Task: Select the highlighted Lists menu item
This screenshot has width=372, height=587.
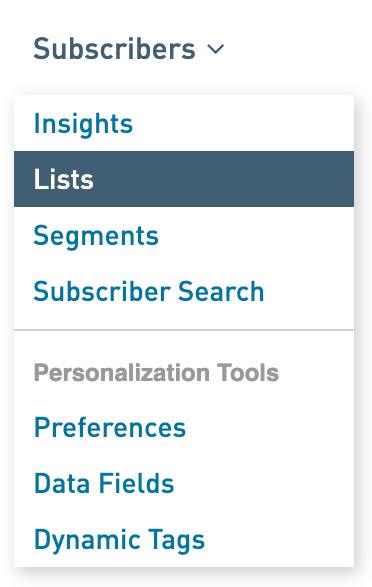Action: [184, 179]
